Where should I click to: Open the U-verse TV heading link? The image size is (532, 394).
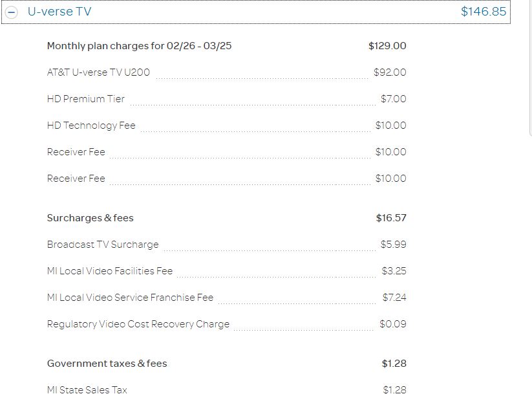58,11
